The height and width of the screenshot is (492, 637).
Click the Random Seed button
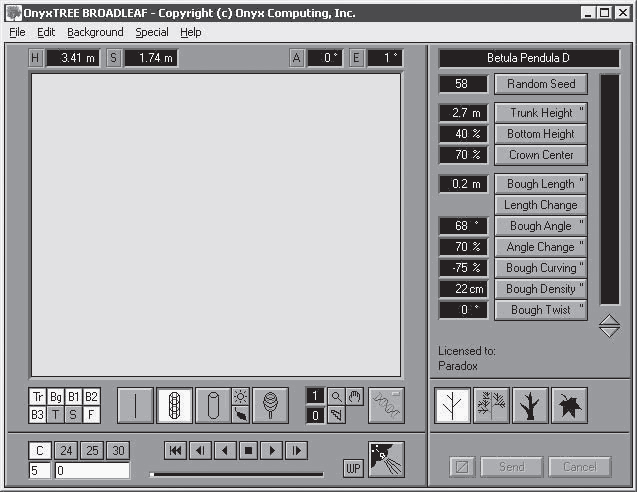tap(541, 84)
